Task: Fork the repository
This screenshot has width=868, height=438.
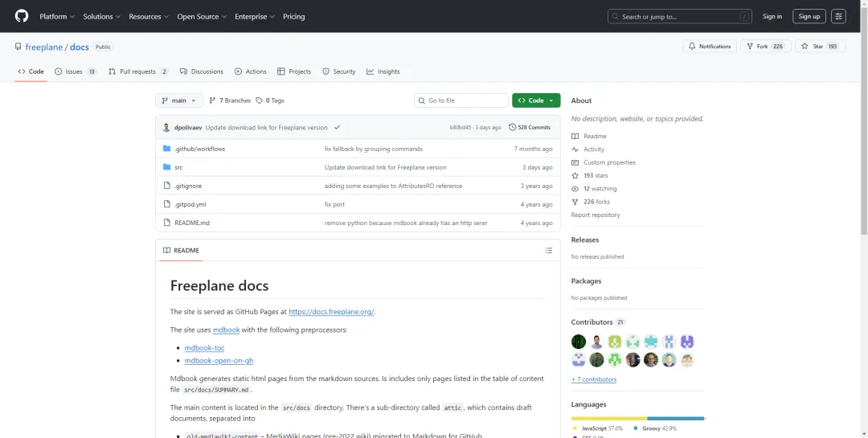Action: pyautogui.click(x=765, y=47)
